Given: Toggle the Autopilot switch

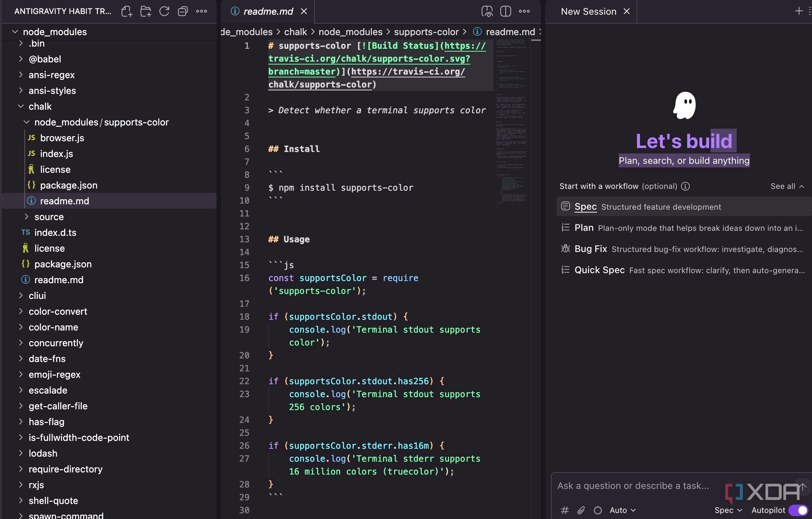Looking at the screenshot, I should [798, 510].
